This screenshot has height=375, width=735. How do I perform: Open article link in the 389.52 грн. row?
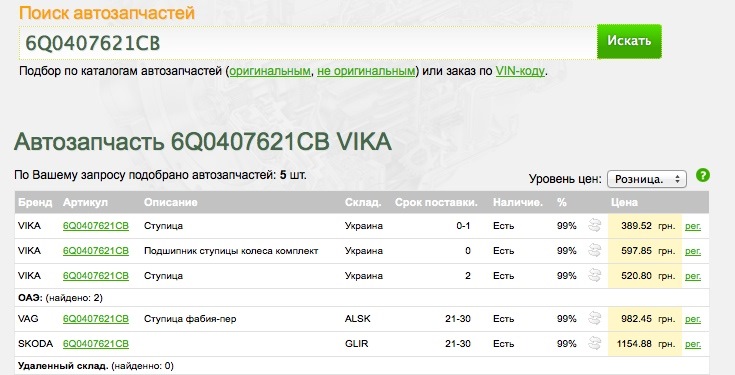pyautogui.click(x=96, y=226)
